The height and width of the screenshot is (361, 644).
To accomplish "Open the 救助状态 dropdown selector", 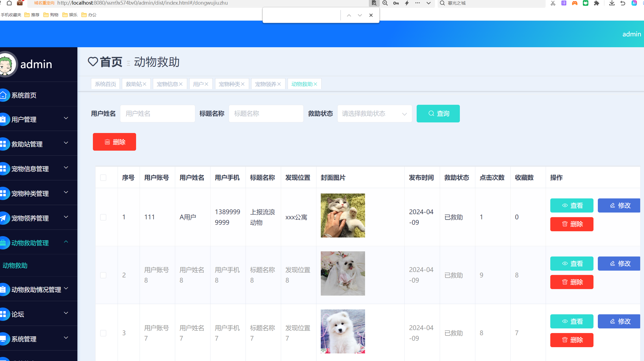I will pyautogui.click(x=375, y=113).
